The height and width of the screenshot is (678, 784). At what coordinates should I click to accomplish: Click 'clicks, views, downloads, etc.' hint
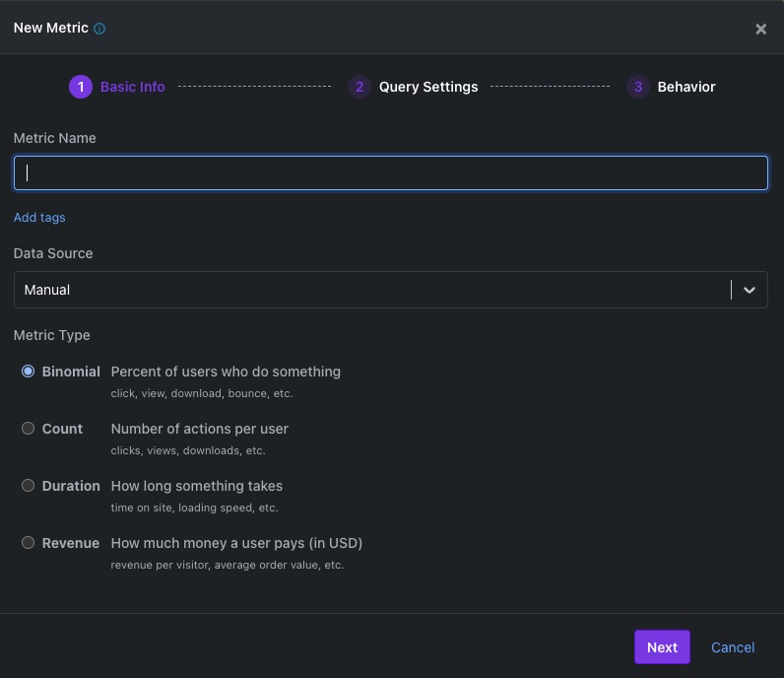(188, 450)
